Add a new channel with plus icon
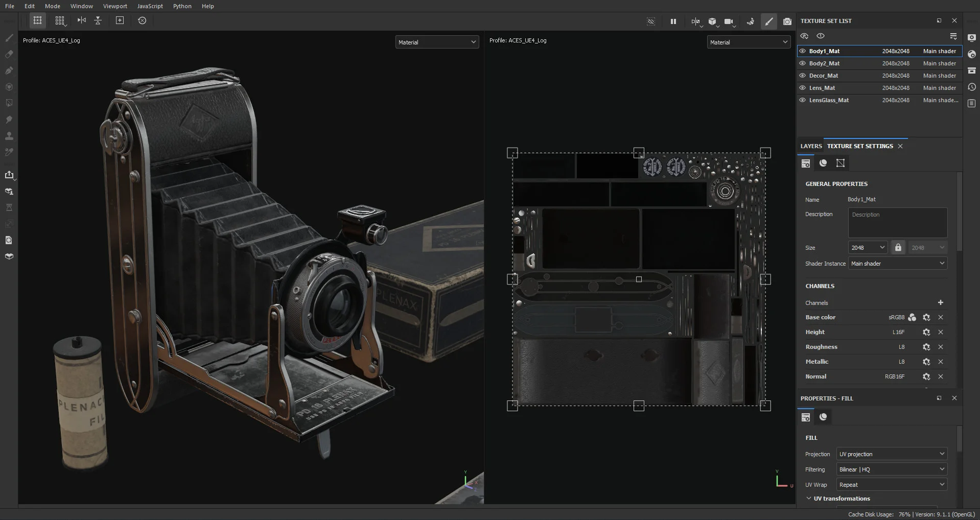This screenshot has width=980, height=520. (x=940, y=302)
